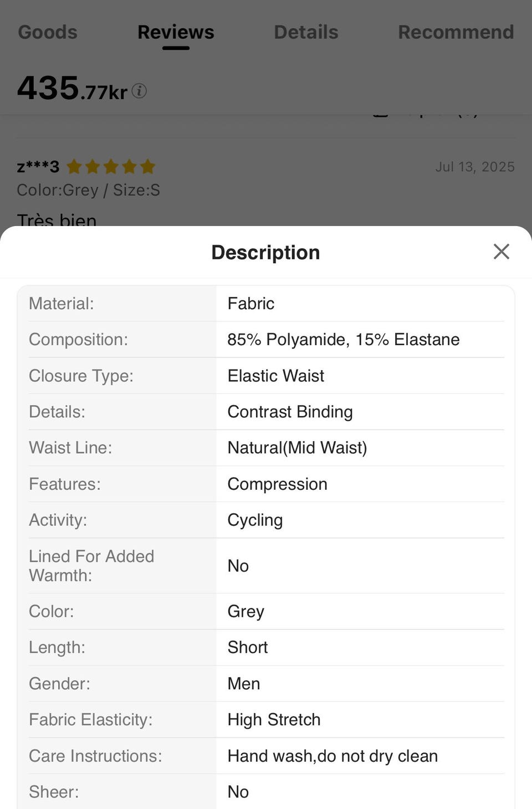Tap the Hand wash care instructions value

(x=332, y=756)
